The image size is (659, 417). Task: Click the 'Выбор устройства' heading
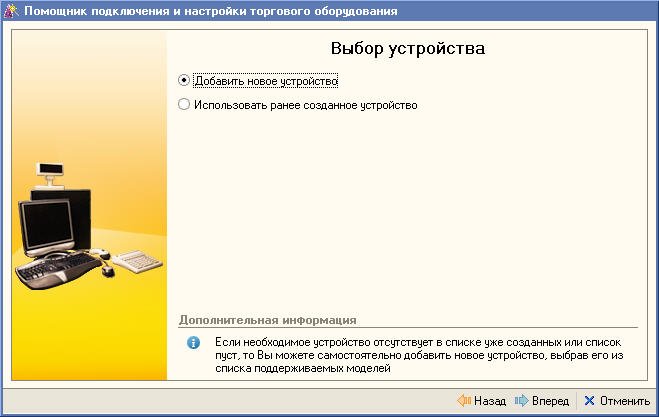[x=408, y=48]
